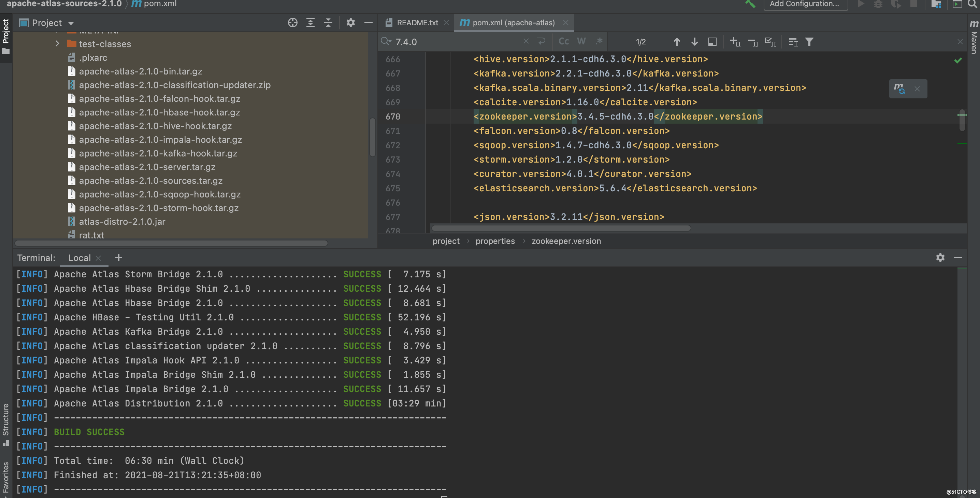980x498 pixels.
Task: Click the next occurrence down arrow
Action: click(x=694, y=42)
